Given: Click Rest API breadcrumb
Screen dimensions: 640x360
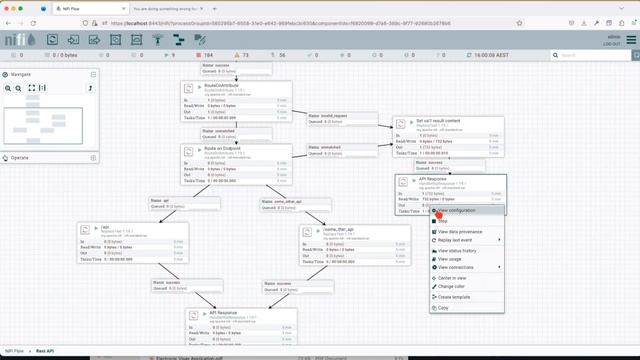Looking at the screenshot, I should (45, 351).
